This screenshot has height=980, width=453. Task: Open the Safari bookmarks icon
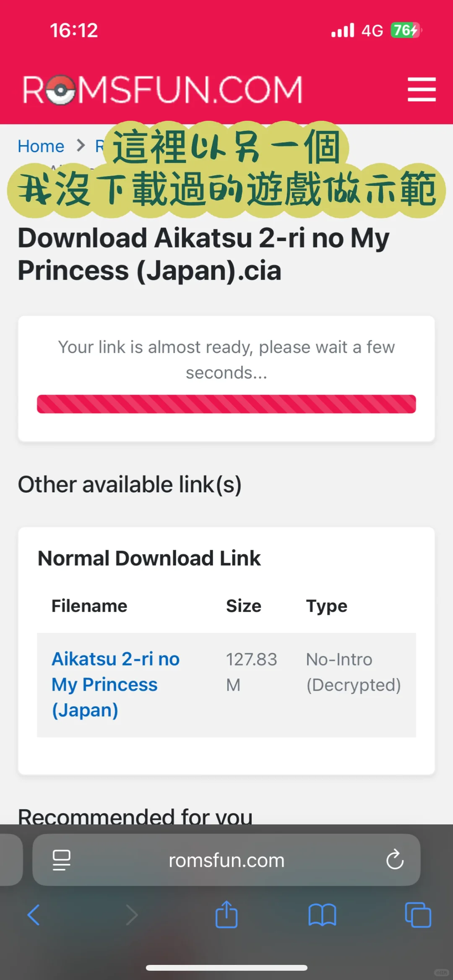[x=322, y=915]
